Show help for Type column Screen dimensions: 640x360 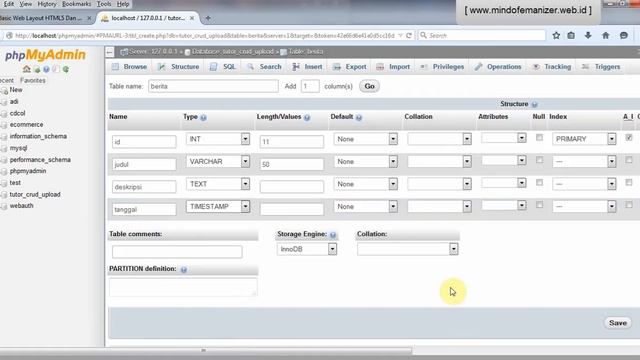203,118
